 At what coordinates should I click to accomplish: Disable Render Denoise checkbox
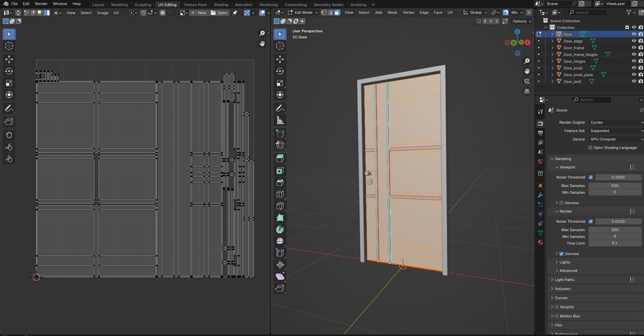tap(561, 254)
